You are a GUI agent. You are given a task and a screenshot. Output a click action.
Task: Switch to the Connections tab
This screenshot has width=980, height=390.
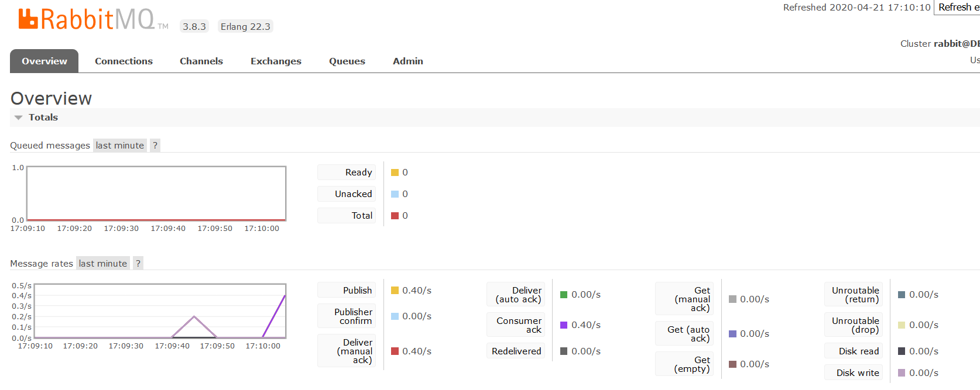click(124, 61)
